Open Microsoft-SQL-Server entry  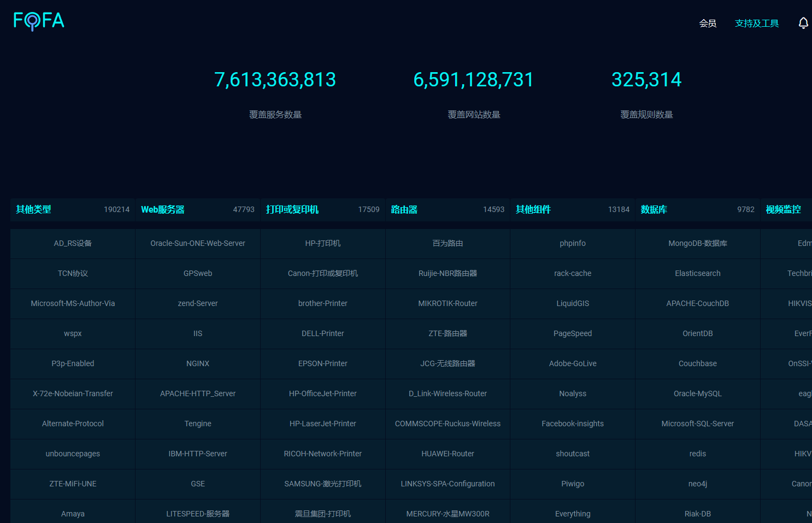pyautogui.click(x=698, y=424)
